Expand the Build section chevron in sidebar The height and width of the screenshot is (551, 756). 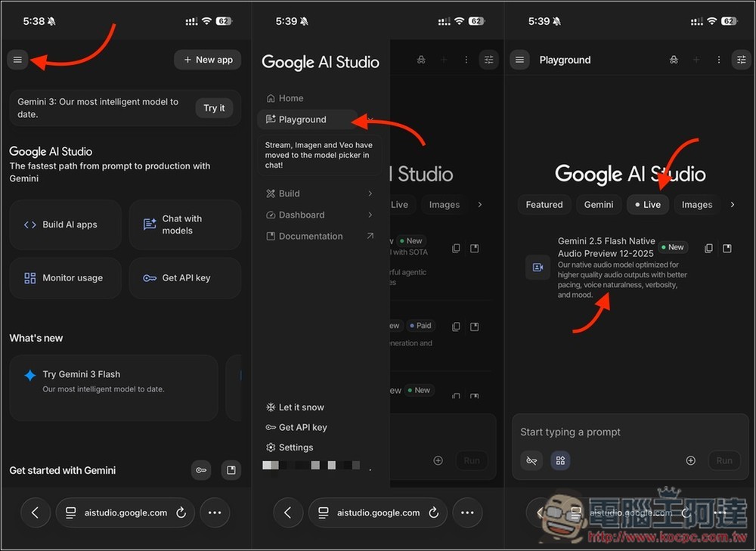pyautogui.click(x=370, y=193)
